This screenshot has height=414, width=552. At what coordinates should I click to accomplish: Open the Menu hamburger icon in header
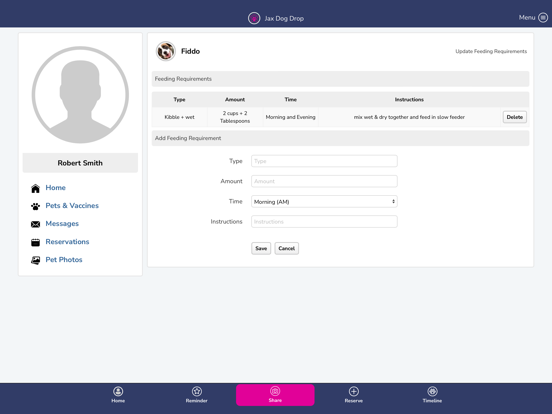[x=543, y=18]
